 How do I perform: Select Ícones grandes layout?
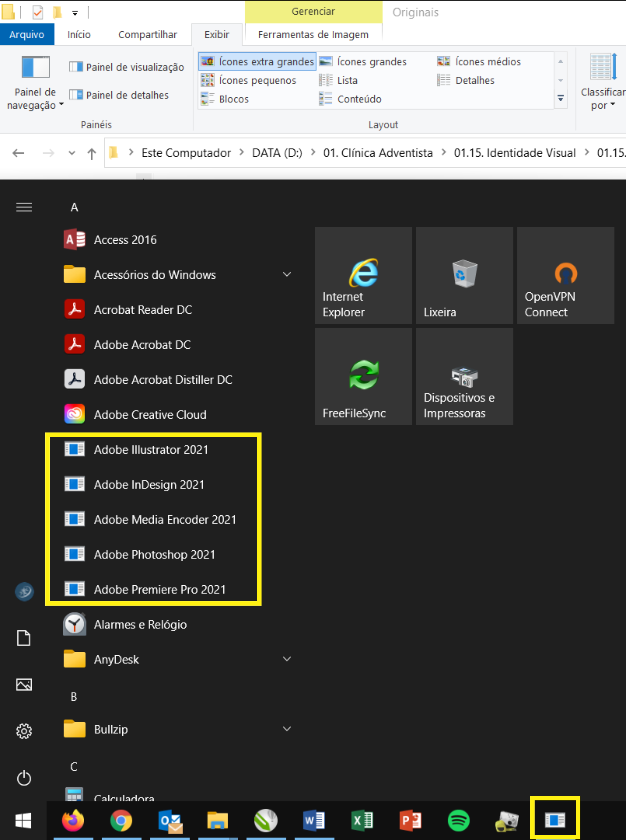coord(363,61)
